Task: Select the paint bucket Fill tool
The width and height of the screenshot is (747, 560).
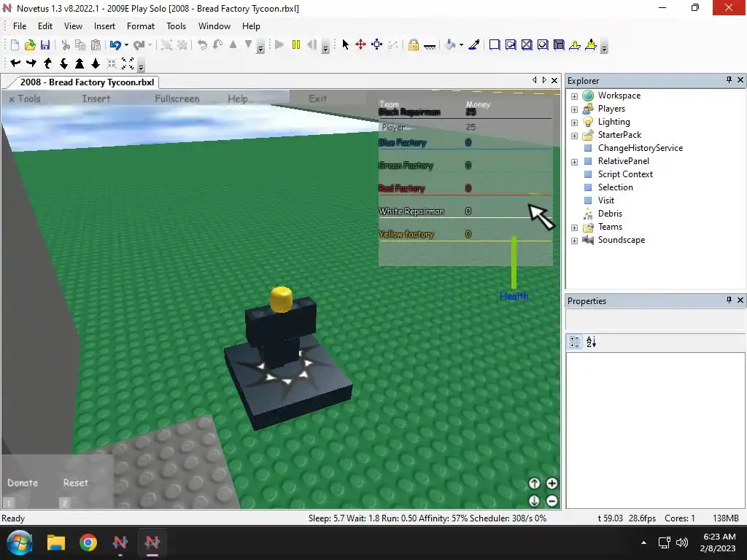Action: click(x=449, y=44)
